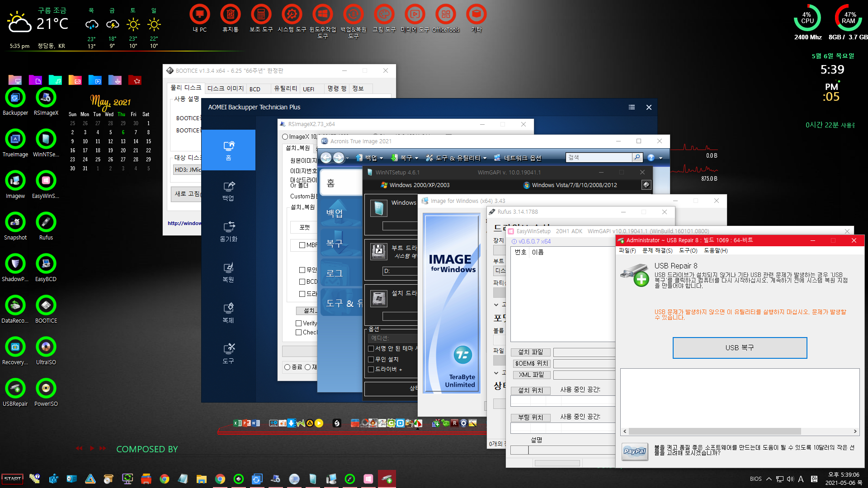Image resolution: width=868 pixels, height=488 pixels.
Task: Click the START button on taskbar
Action: 13,479
